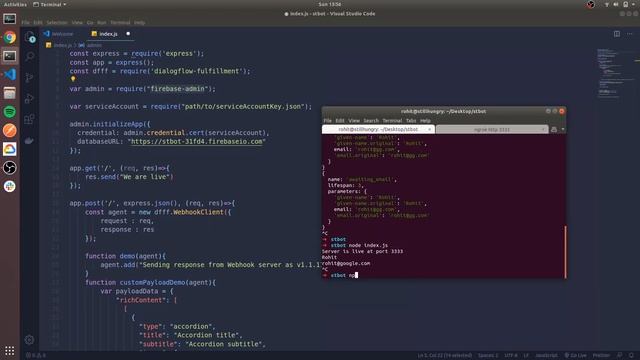The height and width of the screenshot is (360, 640).
Task: Click the lightbulb code action icon
Action: click(x=73, y=79)
